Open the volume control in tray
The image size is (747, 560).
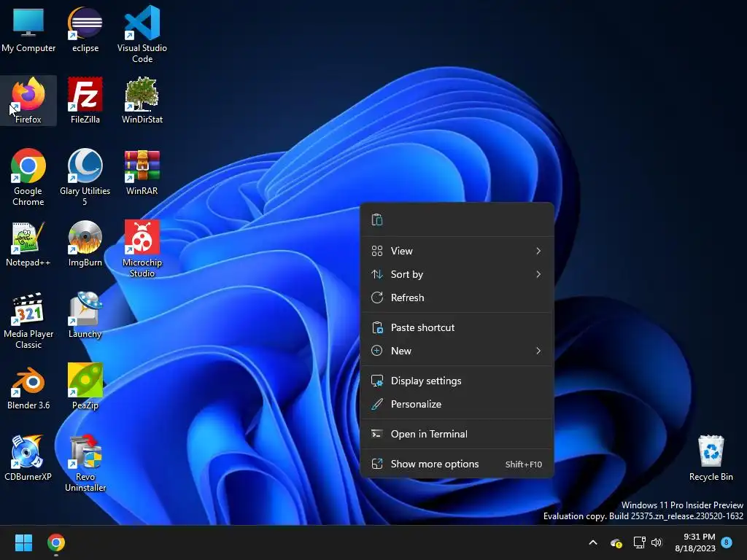pyautogui.click(x=657, y=542)
